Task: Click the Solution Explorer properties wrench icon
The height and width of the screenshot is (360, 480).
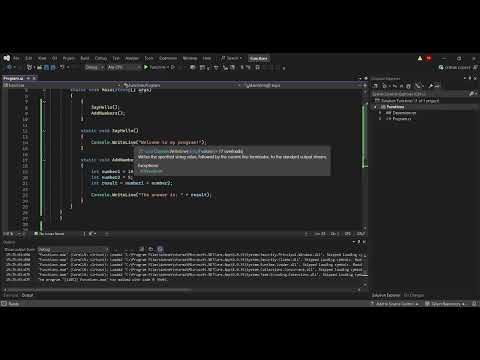Action: point(430,86)
